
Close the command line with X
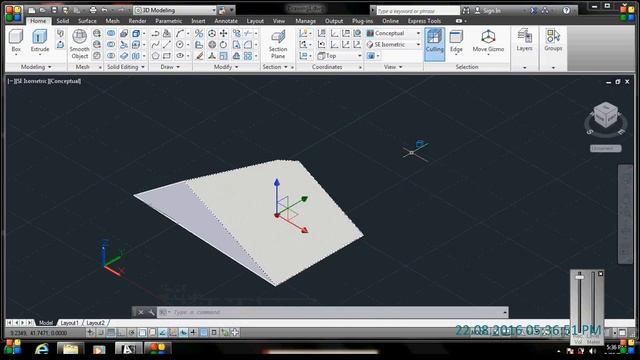coord(140,312)
